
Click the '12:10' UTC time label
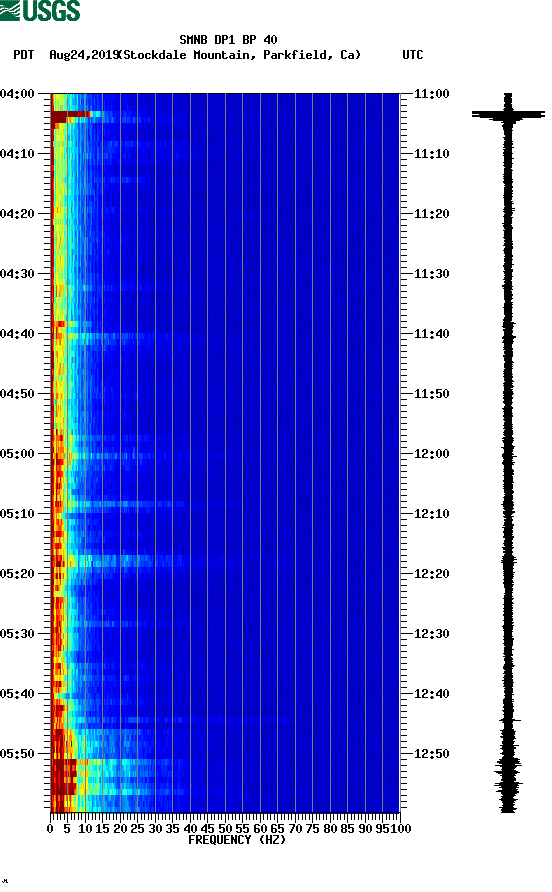tap(431, 514)
